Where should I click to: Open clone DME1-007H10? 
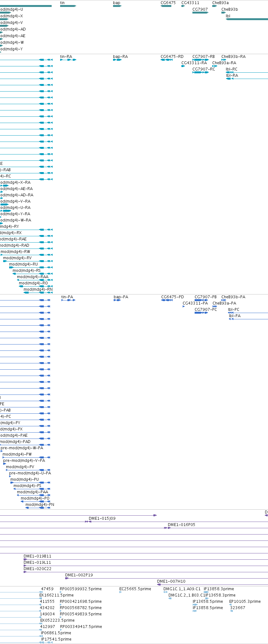point(213,585)
